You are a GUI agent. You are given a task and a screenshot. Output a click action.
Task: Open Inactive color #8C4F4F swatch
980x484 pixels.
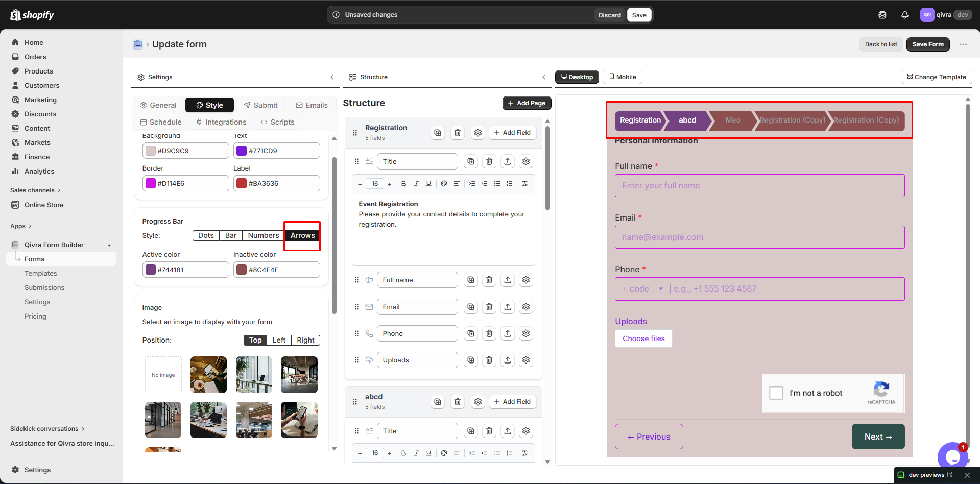[242, 270]
